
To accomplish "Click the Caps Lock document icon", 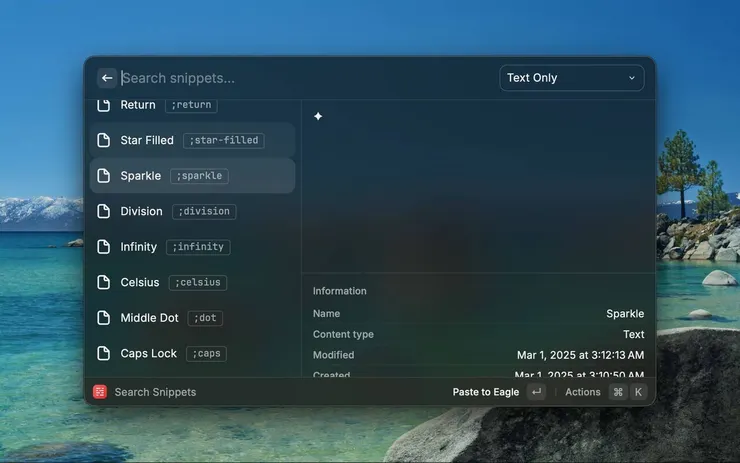I will 103,354.
